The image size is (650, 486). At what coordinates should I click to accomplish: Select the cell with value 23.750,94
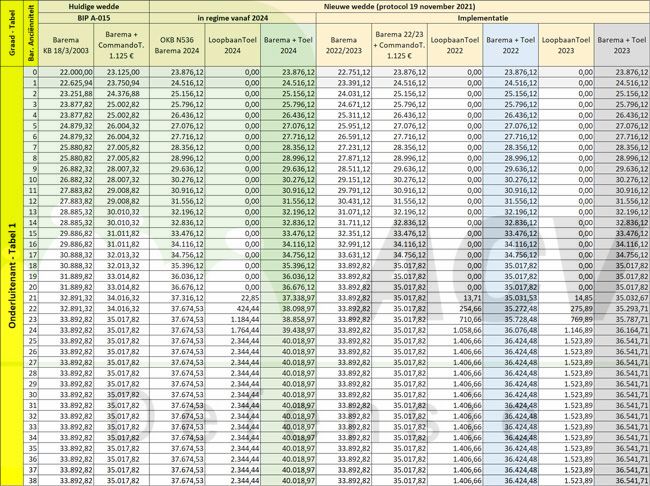121,83
